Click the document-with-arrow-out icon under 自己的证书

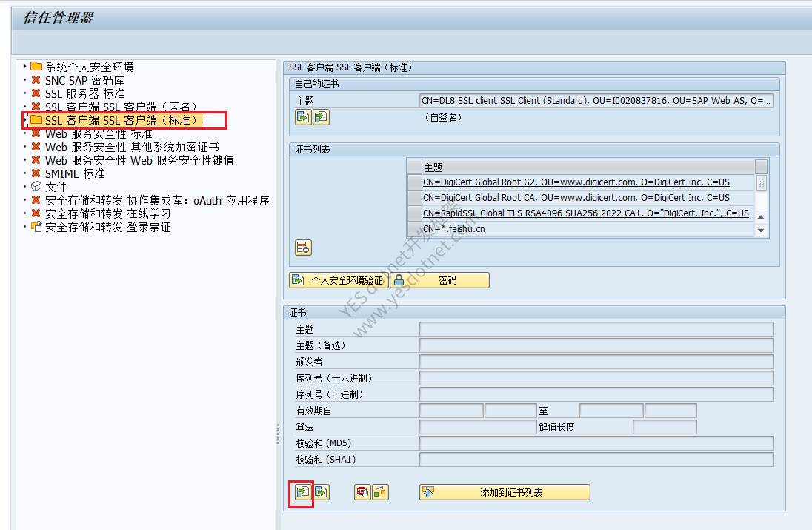click(x=303, y=117)
